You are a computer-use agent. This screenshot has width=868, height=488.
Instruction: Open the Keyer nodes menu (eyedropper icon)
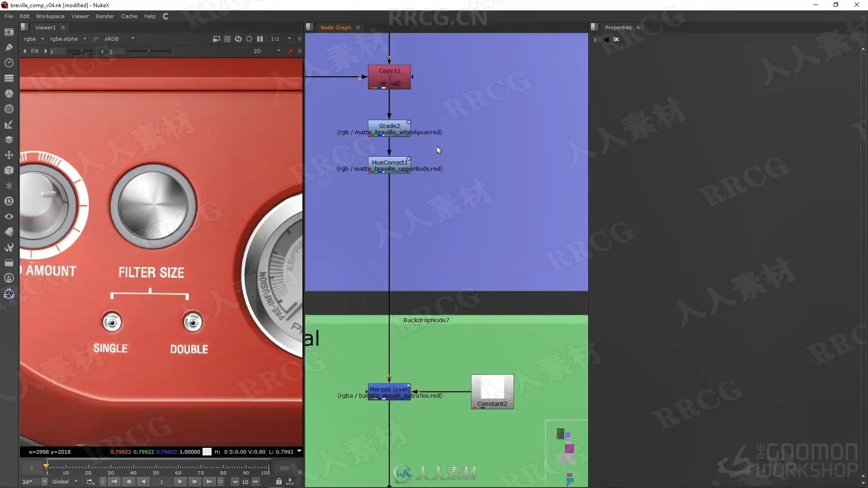(9, 124)
